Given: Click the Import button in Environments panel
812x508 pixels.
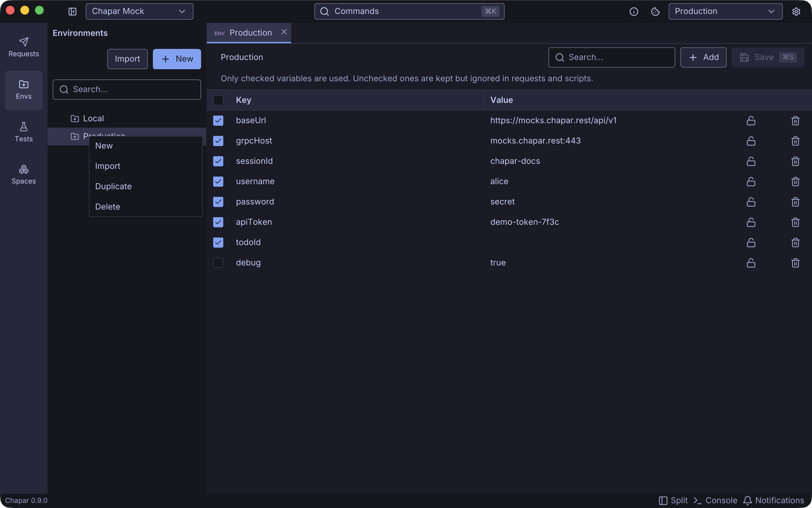Looking at the screenshot, I should pyautogui.click(x=127, y=59).
